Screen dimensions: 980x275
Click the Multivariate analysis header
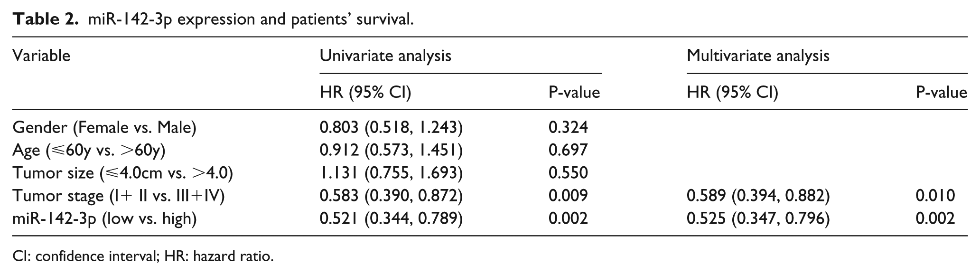[758, 56]
